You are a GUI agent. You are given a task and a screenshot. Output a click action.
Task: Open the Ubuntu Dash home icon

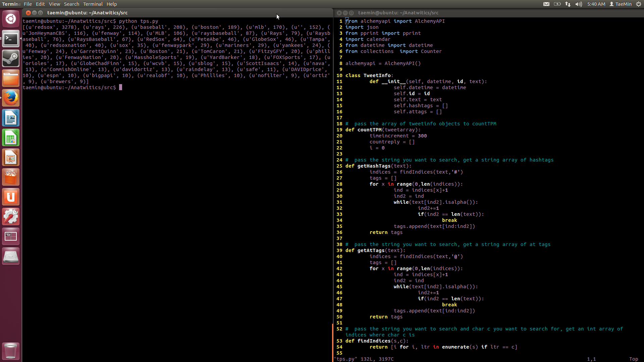coord(11,19)
